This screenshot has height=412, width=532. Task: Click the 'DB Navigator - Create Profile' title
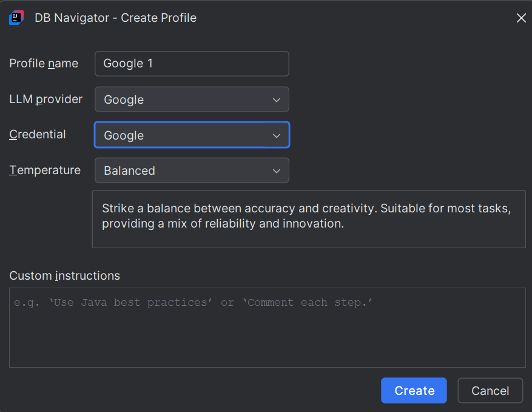point(115,18)
